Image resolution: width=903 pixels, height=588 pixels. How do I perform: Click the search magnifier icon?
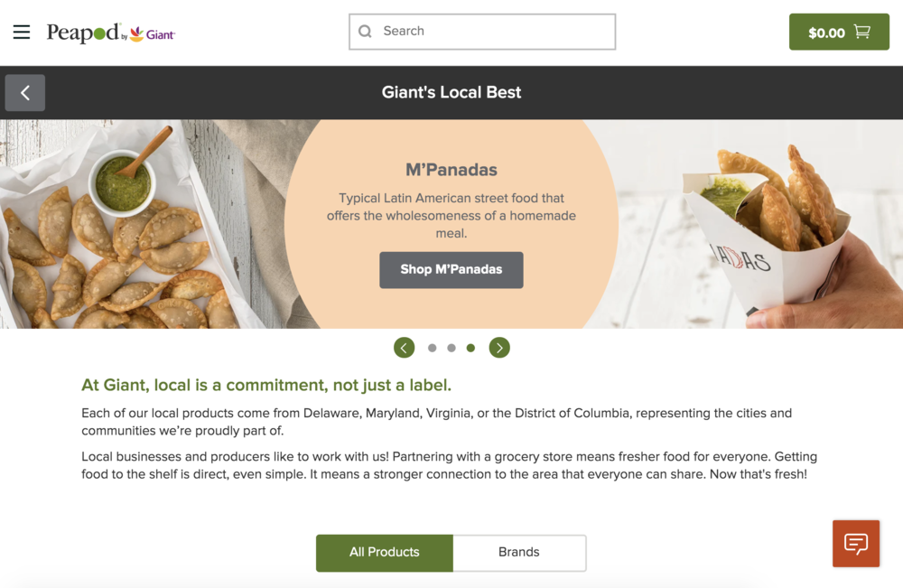tap(366, 32)
